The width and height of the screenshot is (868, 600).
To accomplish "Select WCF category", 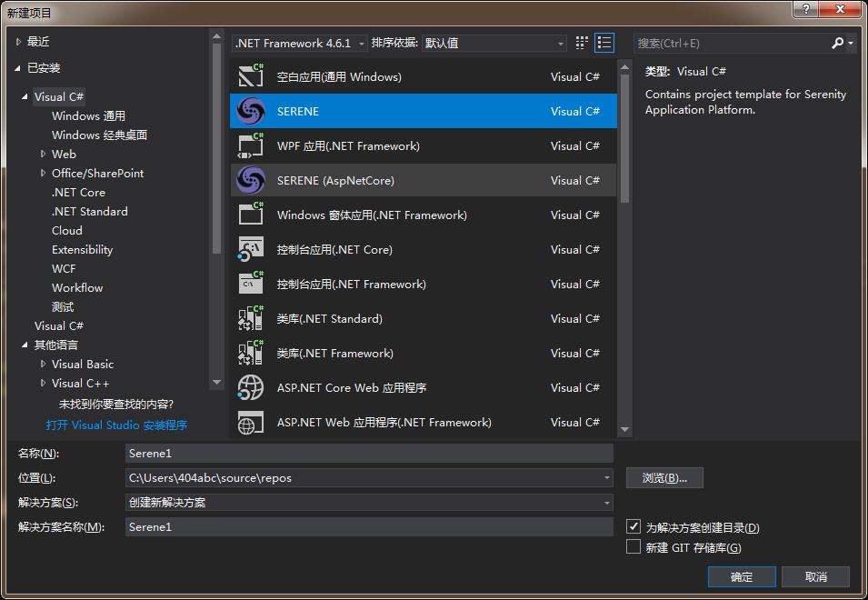I will [64, 268].
